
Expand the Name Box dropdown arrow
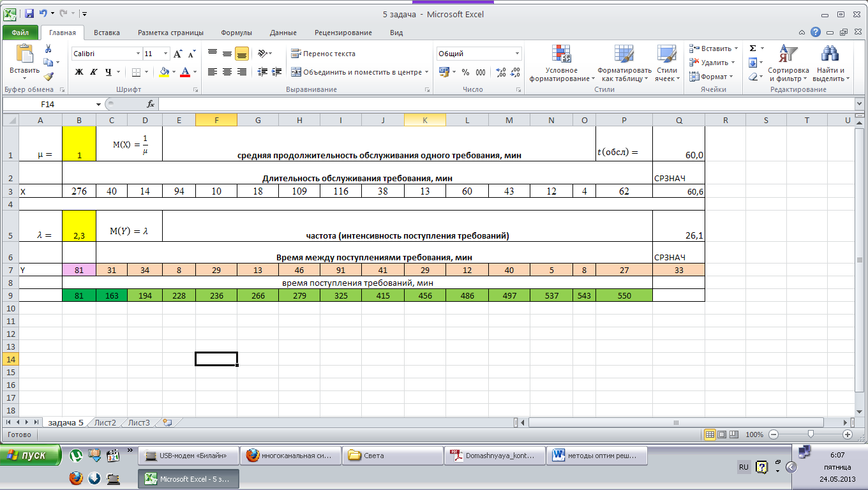tap(98, 104)
